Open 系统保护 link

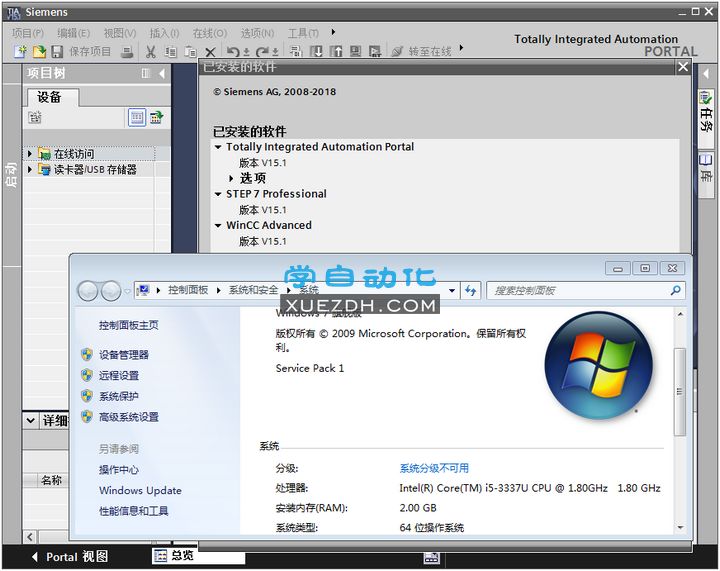click(x=119, y=396)
